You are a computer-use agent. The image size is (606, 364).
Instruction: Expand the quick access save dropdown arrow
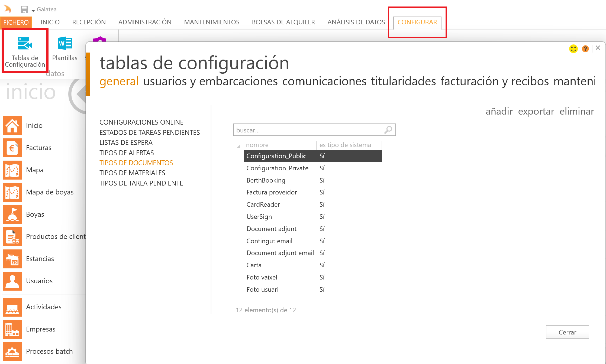33,11
